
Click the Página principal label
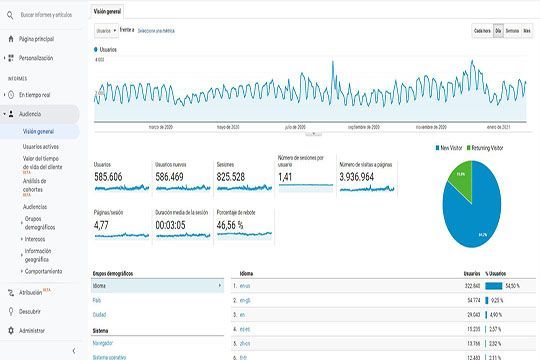(x=36, y=39)
